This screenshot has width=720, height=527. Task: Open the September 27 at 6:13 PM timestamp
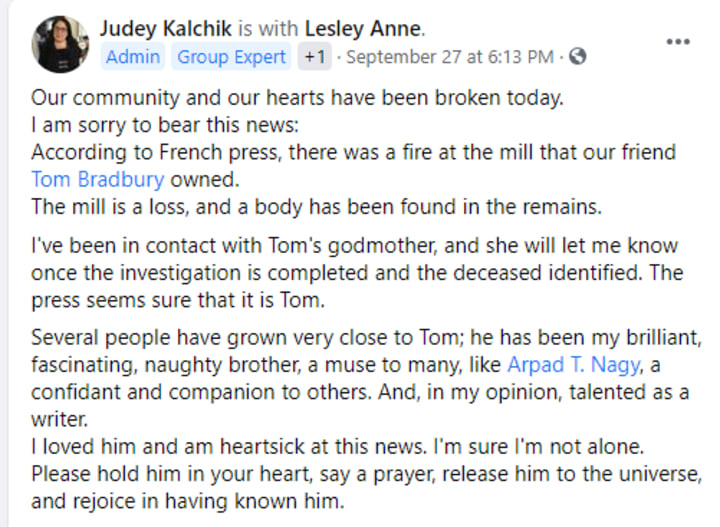tap(450, 57)
